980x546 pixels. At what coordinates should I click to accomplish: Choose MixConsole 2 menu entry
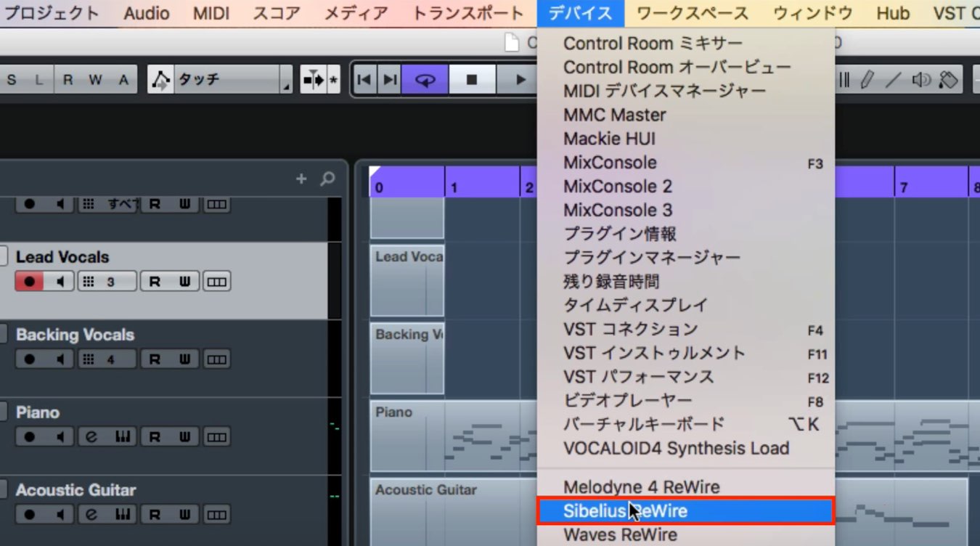[x=686, y=187]
